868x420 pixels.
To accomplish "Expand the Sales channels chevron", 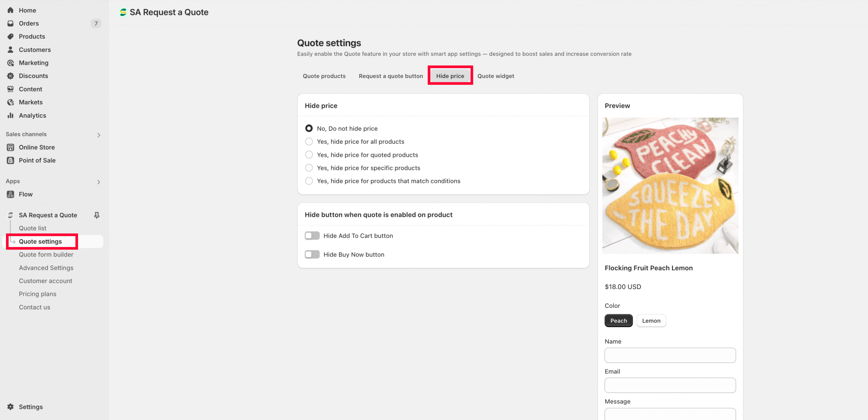I will point(99,135).
